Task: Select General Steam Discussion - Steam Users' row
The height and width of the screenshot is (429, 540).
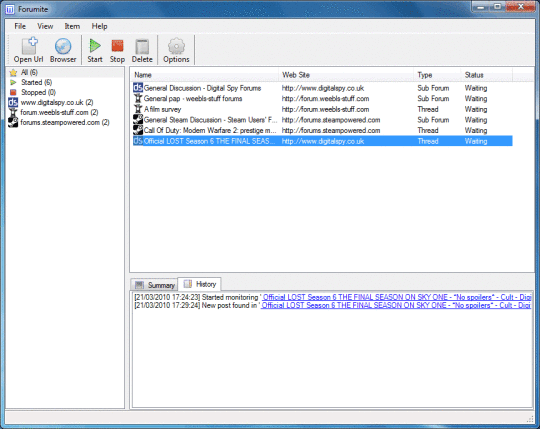Action: point(323,120)
